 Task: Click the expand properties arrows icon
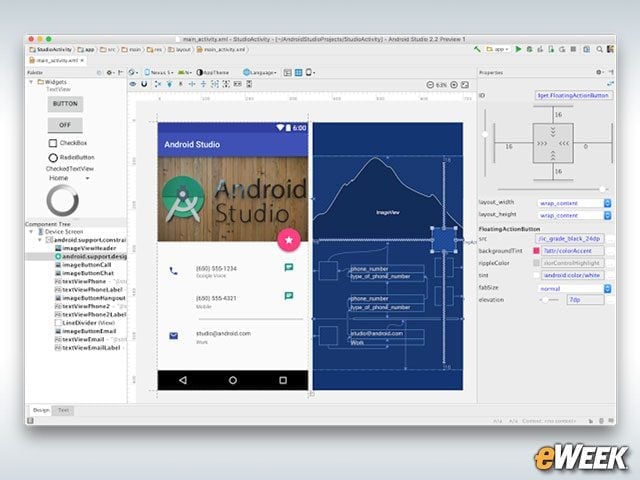[x=610, y=84]
